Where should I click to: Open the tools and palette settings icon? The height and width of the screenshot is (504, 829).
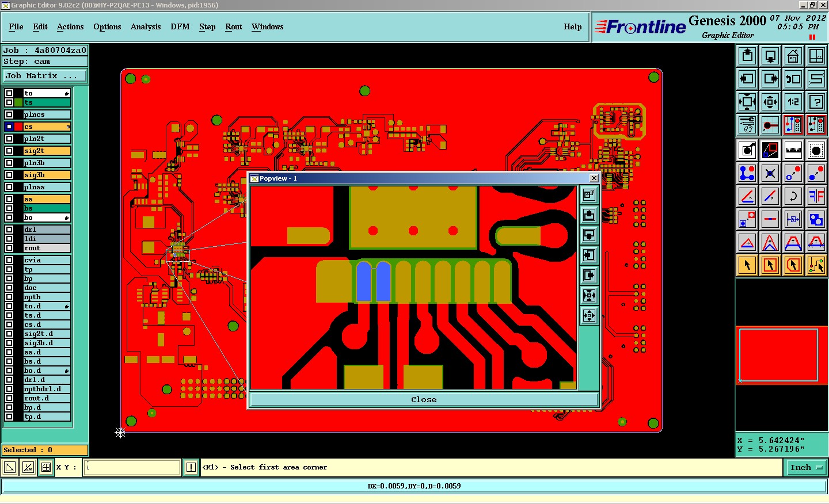747,125
